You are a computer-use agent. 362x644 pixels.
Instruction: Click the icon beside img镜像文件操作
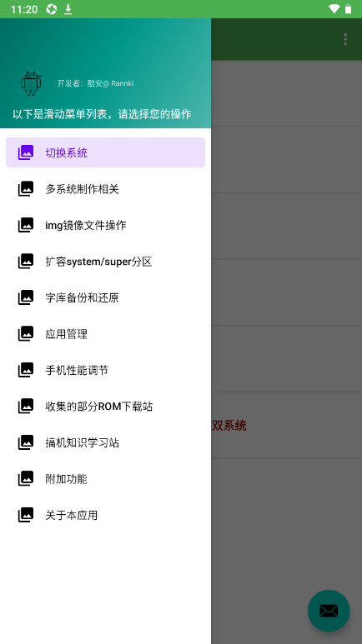coord(26,225)
